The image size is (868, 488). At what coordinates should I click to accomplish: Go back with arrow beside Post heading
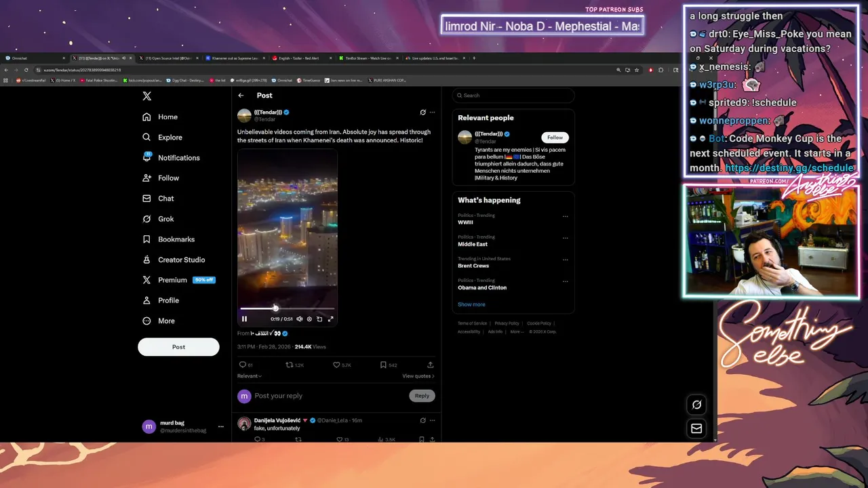[241, 96]
